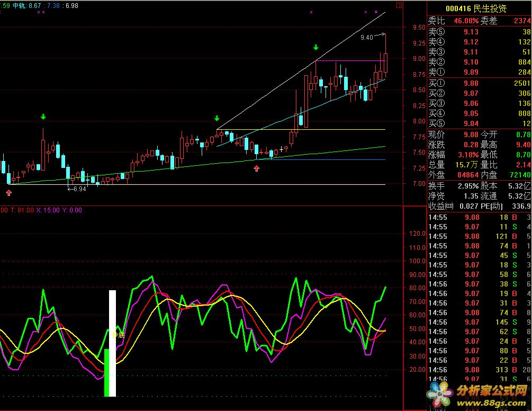Click the Y: 0.00 indicator readout
532x411 pixels.
tap(72, 210)
